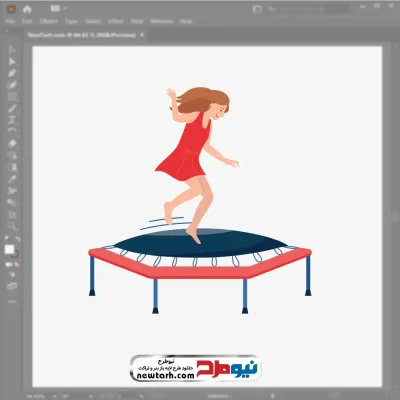Open the Window menu
Screen dimensions: 400x400
click(x=162, y=21)
